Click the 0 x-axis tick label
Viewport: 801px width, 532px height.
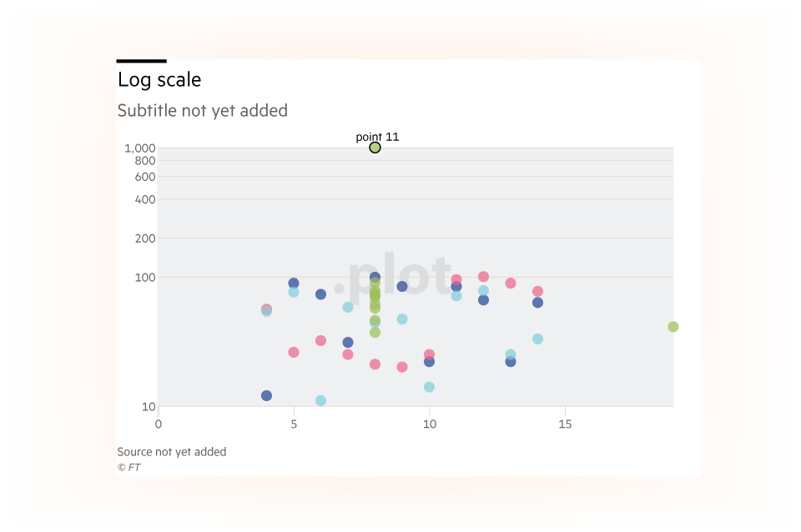[159, 424]
